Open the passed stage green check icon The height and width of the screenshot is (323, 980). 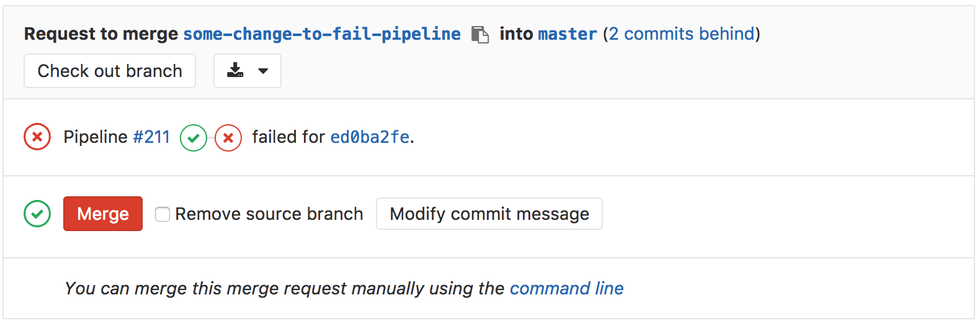(194, 138)
